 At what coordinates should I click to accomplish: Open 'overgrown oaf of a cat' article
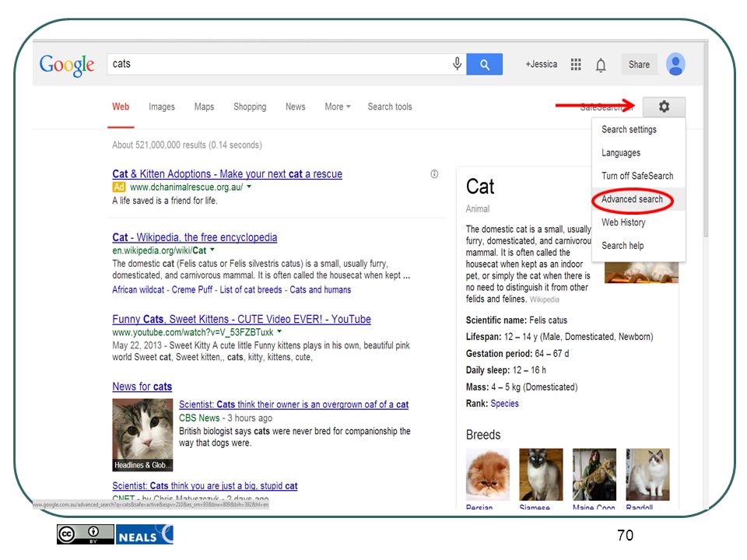pos(293,404)
